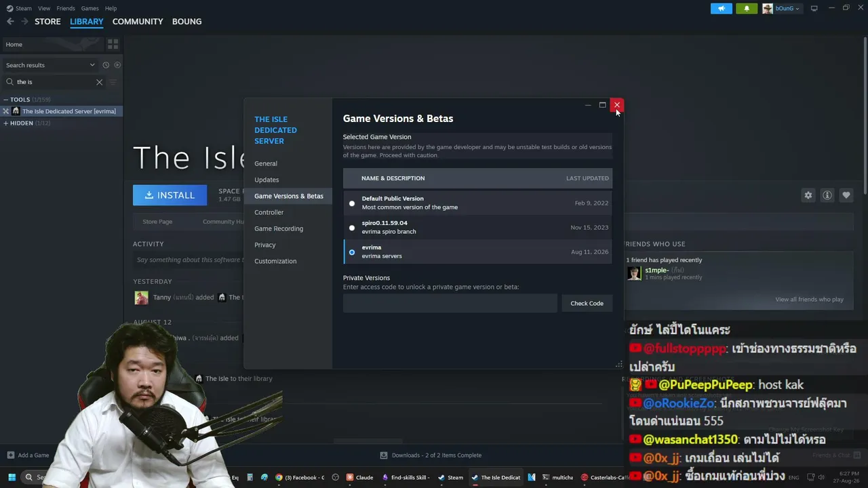
Task: Open the BOUNG profile tab
Action: click(186, 22)
